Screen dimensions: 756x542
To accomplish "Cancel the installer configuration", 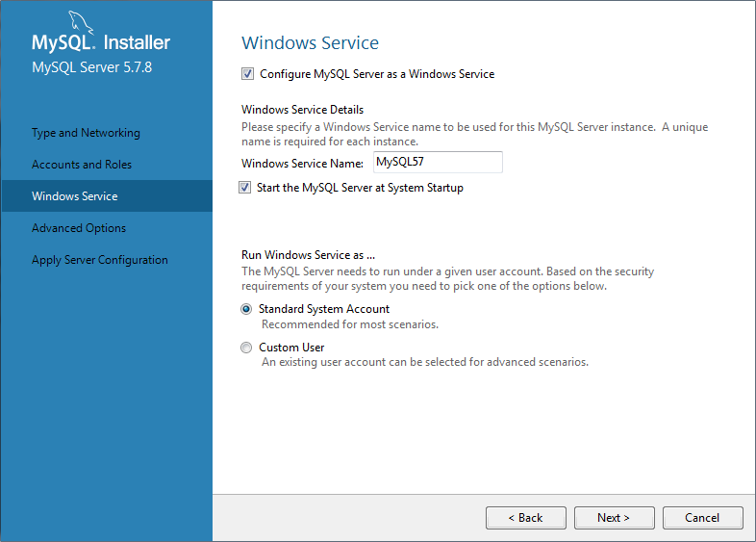I will (702, 518).
